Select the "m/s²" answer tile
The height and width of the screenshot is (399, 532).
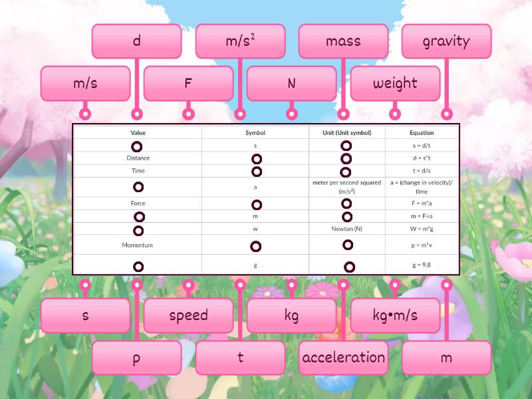[241, 41]
